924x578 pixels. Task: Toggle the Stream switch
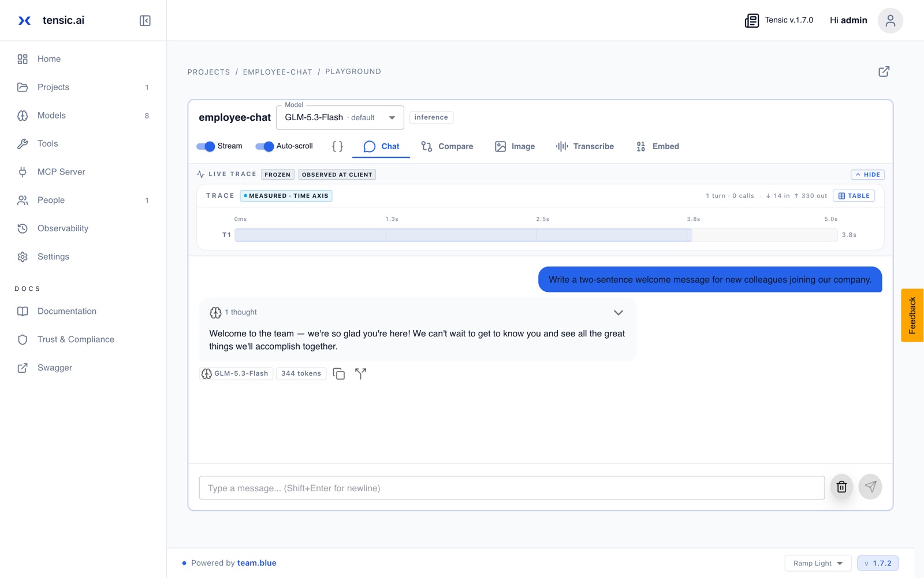206,146
